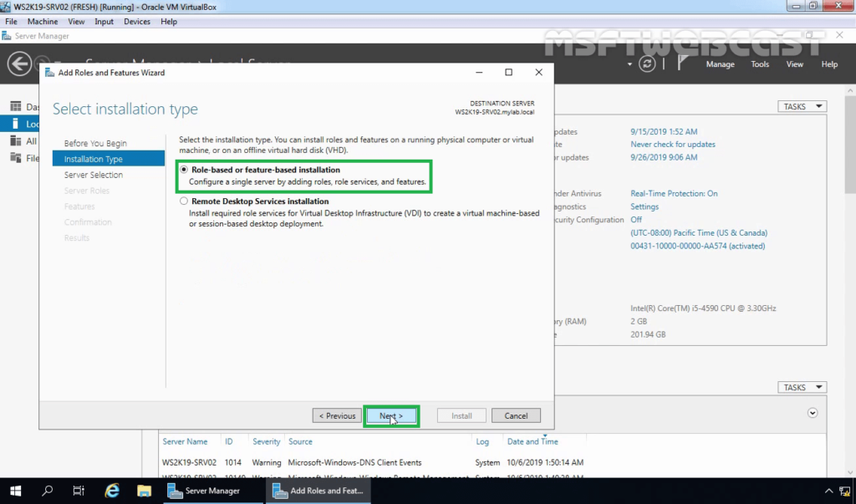
Task: Click the Next button in wizard
Action: 391,415
